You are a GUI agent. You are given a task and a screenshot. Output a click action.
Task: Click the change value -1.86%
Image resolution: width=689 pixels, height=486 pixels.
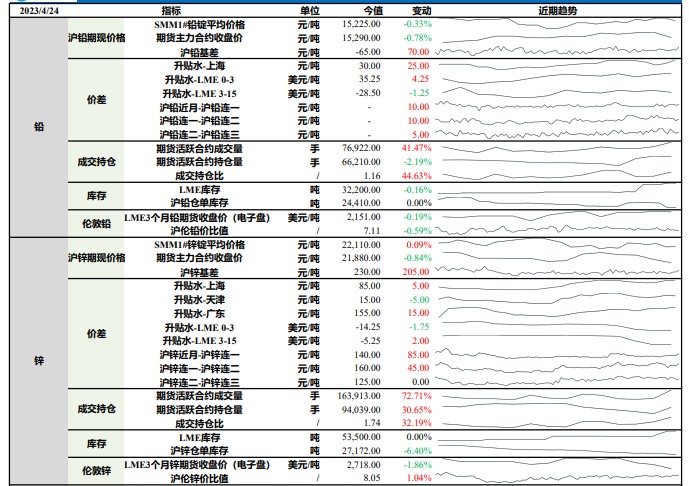[x=418, y=465]
